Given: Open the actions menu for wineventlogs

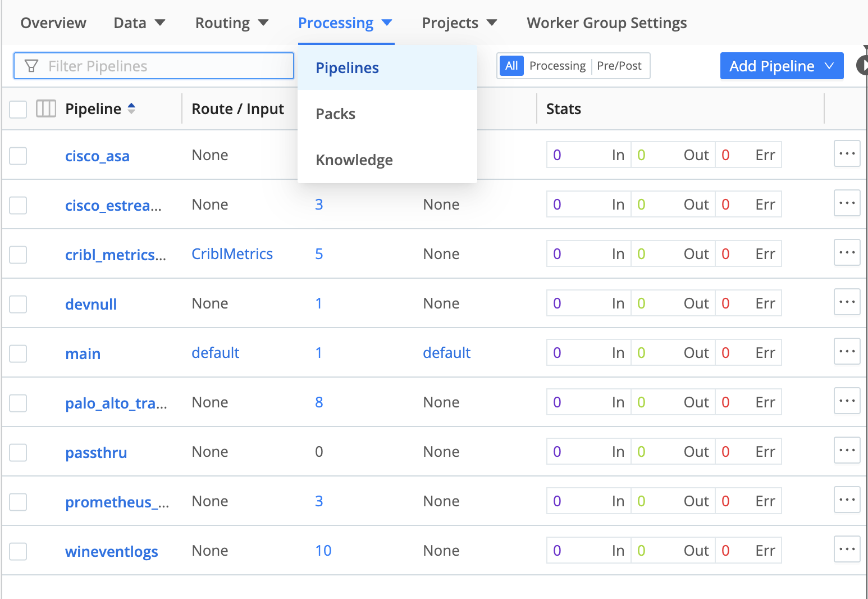Looking at the screenshot, I should (x=847, y=549).
